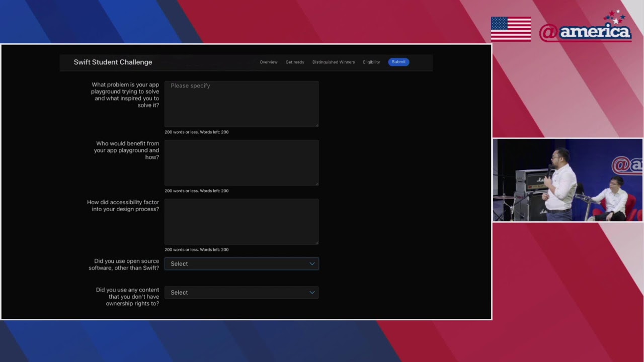Click the blue Submit button

pyautogui.click(x=398, y=62)
